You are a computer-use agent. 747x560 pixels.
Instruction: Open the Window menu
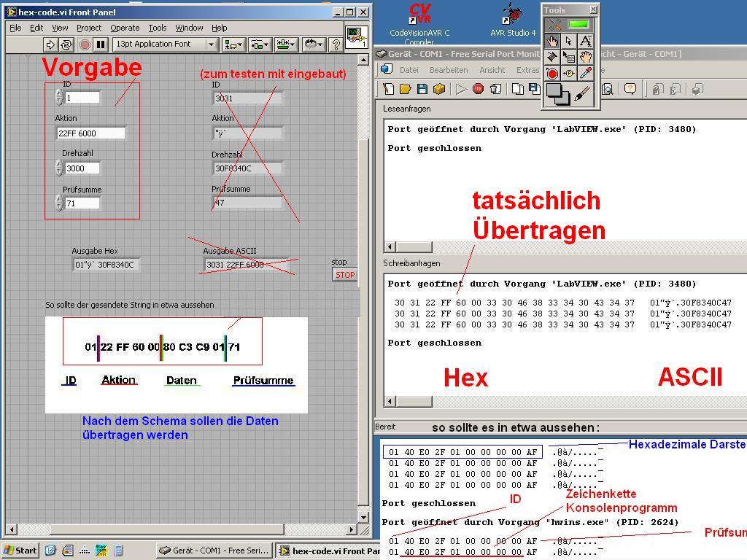pyautogui.click(x=189, y=28)
